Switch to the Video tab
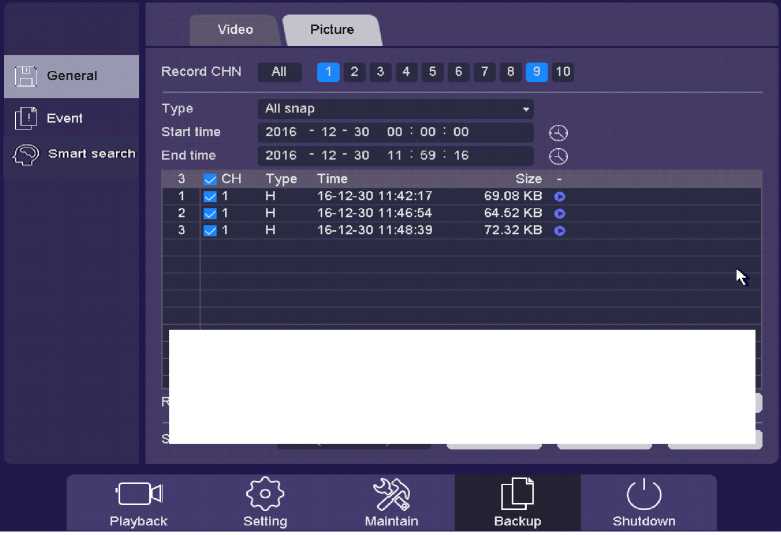The image size is (781, 535). tap(235, 30)
